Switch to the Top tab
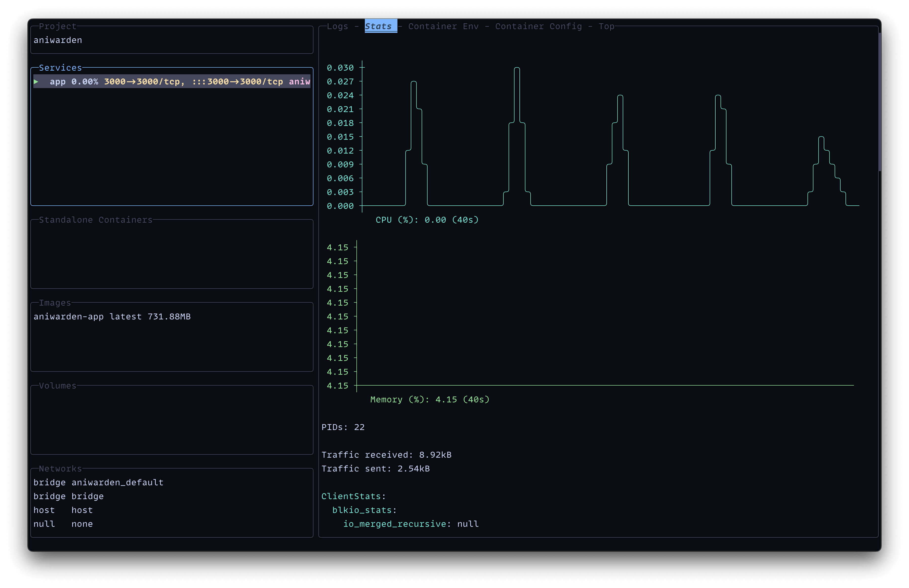 tap(606, 26)
